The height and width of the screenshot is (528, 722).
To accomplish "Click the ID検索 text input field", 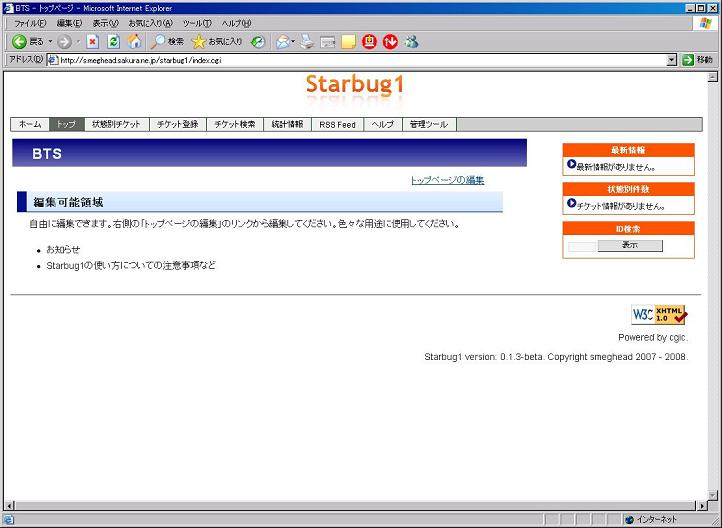I will tap(582, 246).
